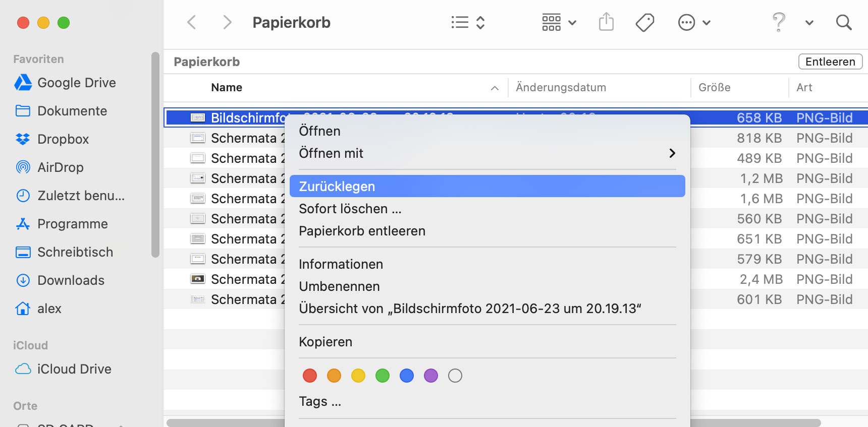Open the More actions ellipsis icon
Viewport: 868px width, 427px height.
coord(686,22)
